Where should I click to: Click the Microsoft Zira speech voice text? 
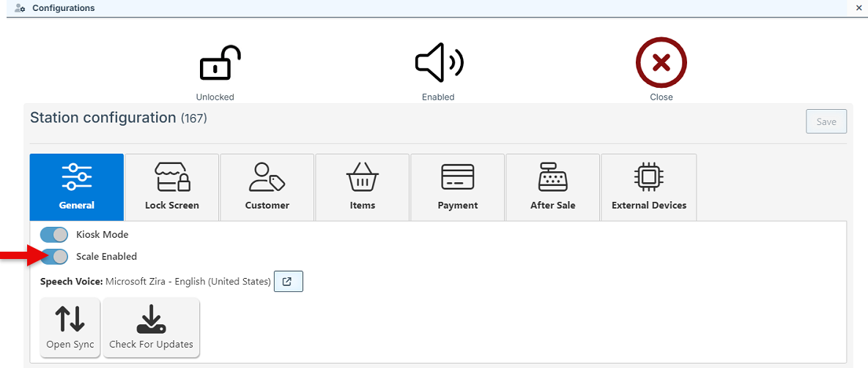click(188, 282)
